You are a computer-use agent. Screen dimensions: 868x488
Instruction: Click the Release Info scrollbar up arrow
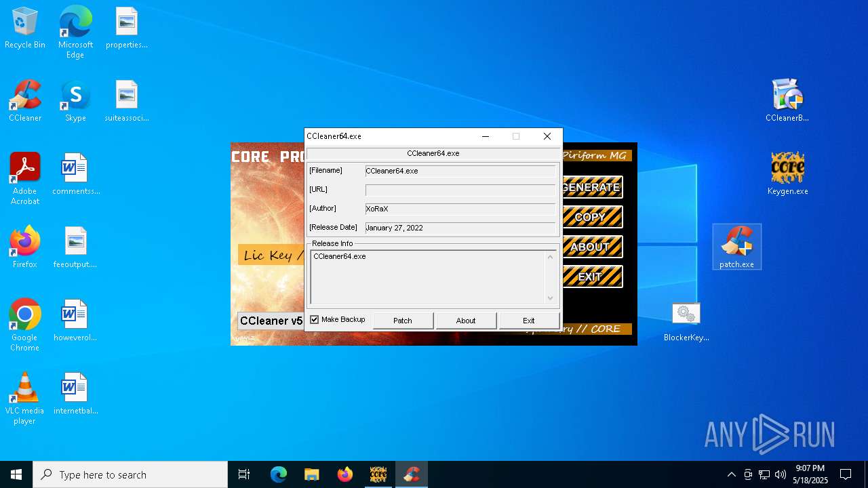[x=550, y=257]
